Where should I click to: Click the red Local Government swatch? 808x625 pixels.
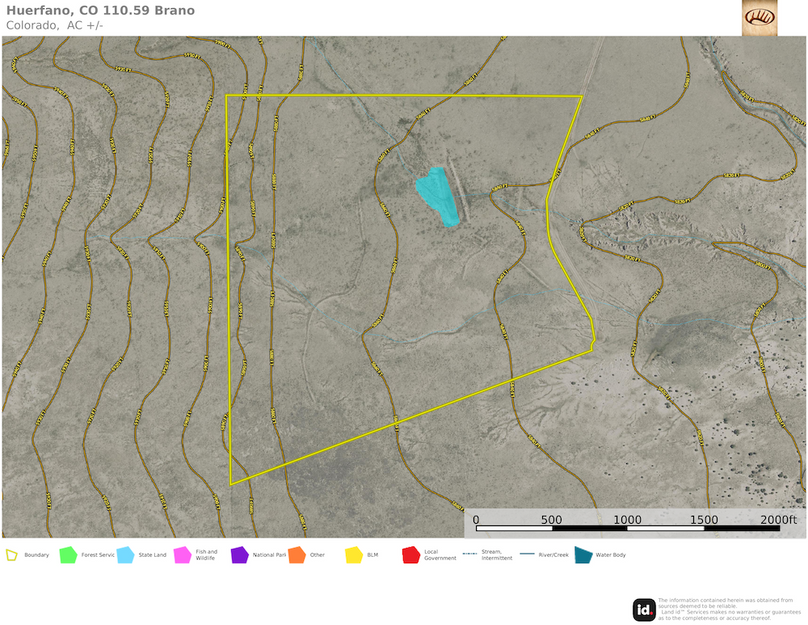(x=410, y=553)
